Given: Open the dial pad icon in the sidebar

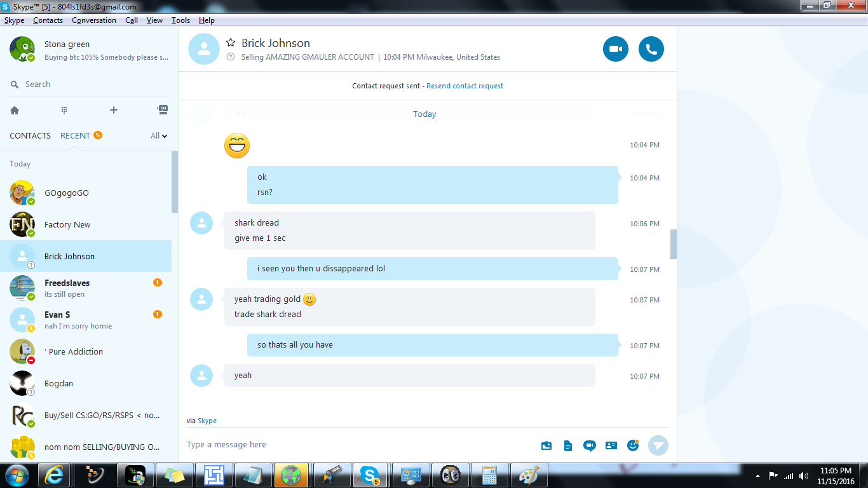Looking at the screenshot, I should pos(64,110).
